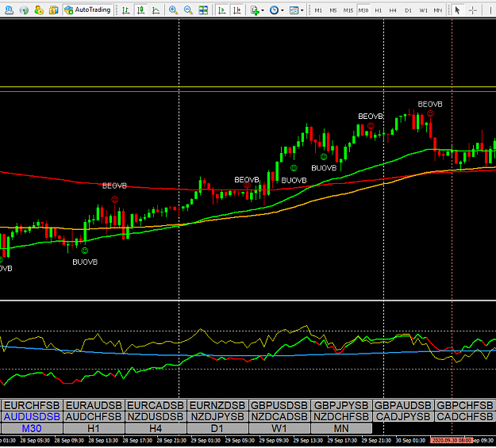Click the periods clock icon

point(274,10)
